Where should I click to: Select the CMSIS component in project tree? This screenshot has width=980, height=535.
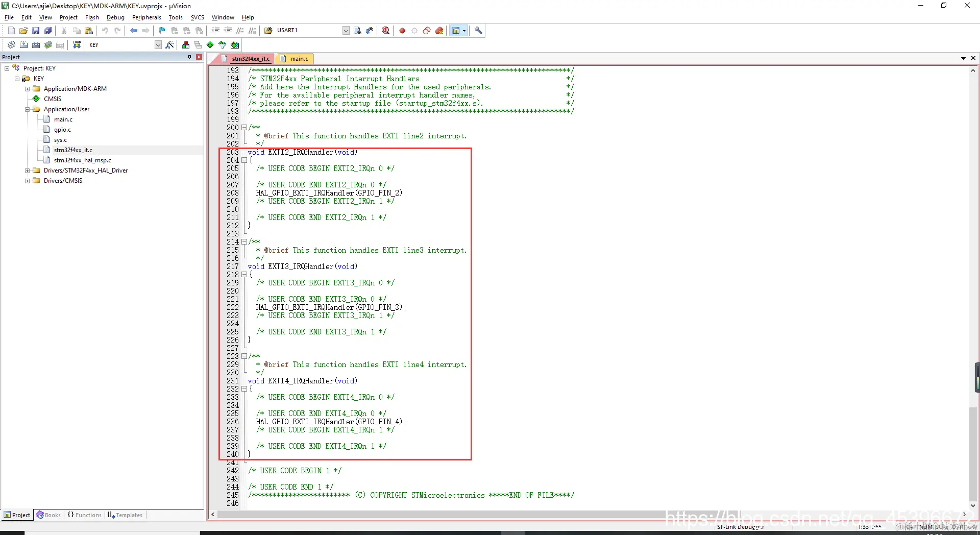(52, 99)
